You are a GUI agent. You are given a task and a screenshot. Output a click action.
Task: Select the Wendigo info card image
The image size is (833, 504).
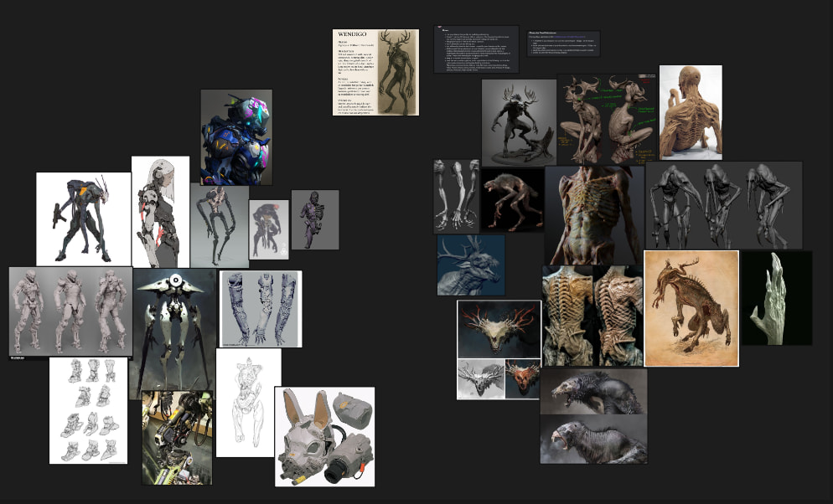pyautogui.click(x=375, y=71)
